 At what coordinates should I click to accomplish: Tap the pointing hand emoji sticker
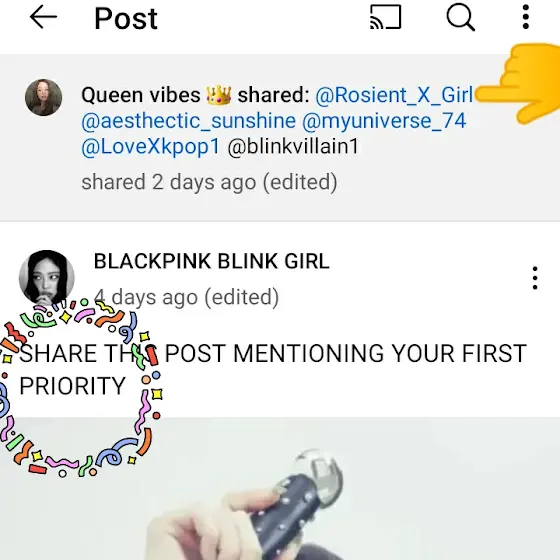coord(518,83)
